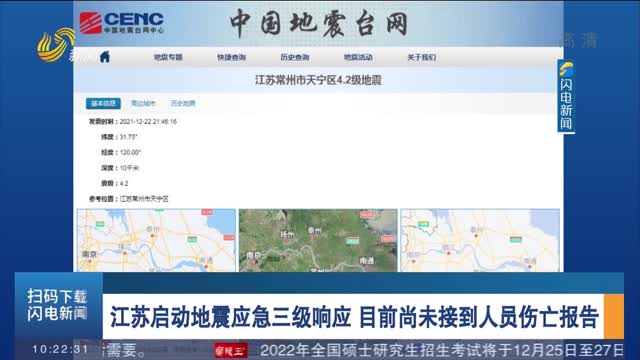Open the left road map thumbnail

coord(156,240)
